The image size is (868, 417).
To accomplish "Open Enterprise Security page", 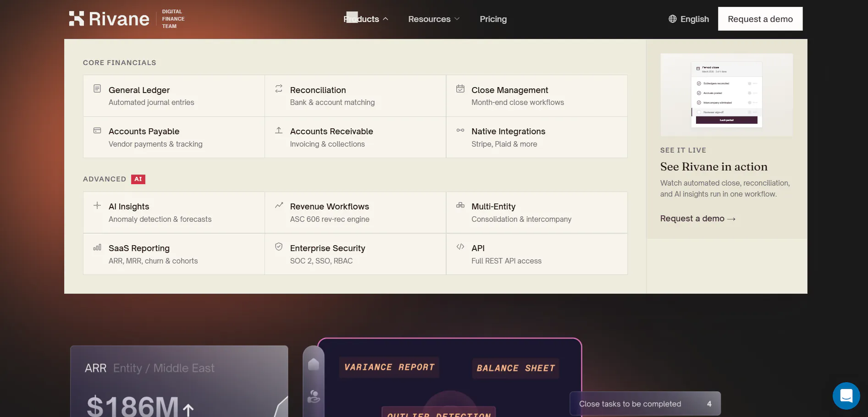I will tap(355, 254).
